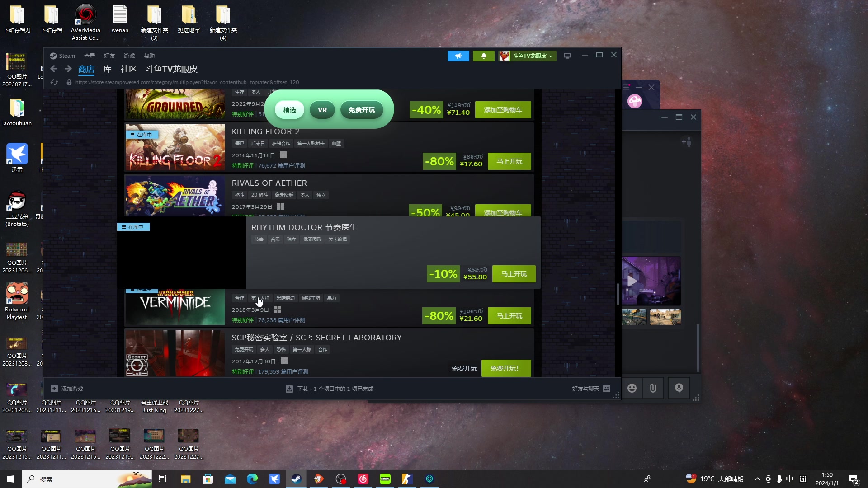Open the notifications bell icon
Viewport: 868px width, 488px height.
point(483,56)
